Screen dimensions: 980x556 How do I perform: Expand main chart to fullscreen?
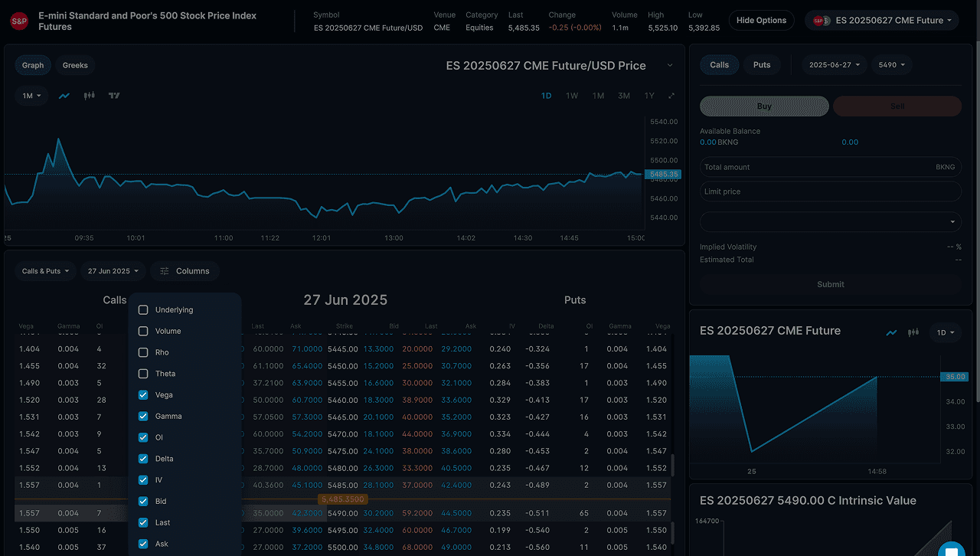[671, 96]
